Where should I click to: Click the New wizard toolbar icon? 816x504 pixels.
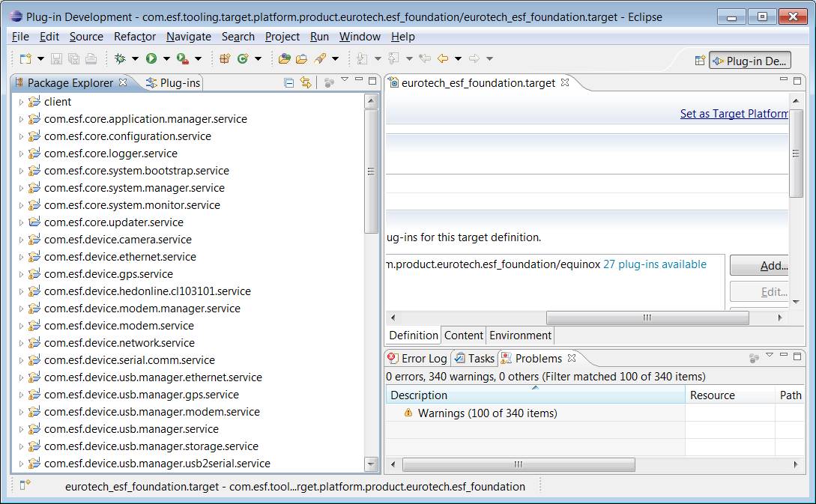click(25, 58)
